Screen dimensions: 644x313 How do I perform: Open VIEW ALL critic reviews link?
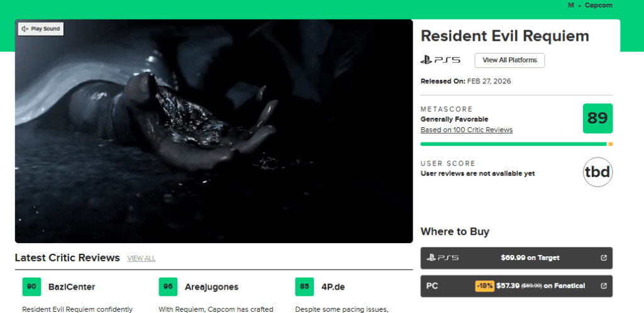pos(142,258)
